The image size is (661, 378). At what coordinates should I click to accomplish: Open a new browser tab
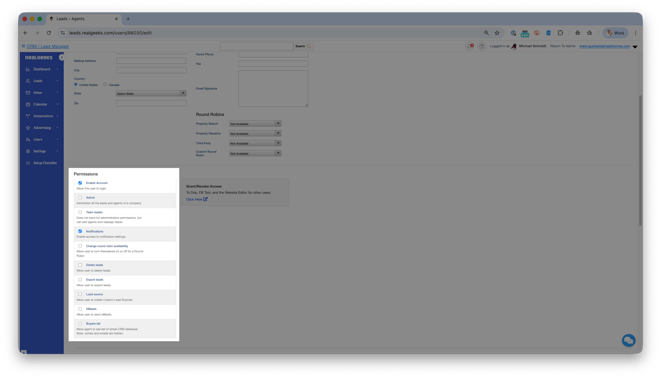pos(128,19)
